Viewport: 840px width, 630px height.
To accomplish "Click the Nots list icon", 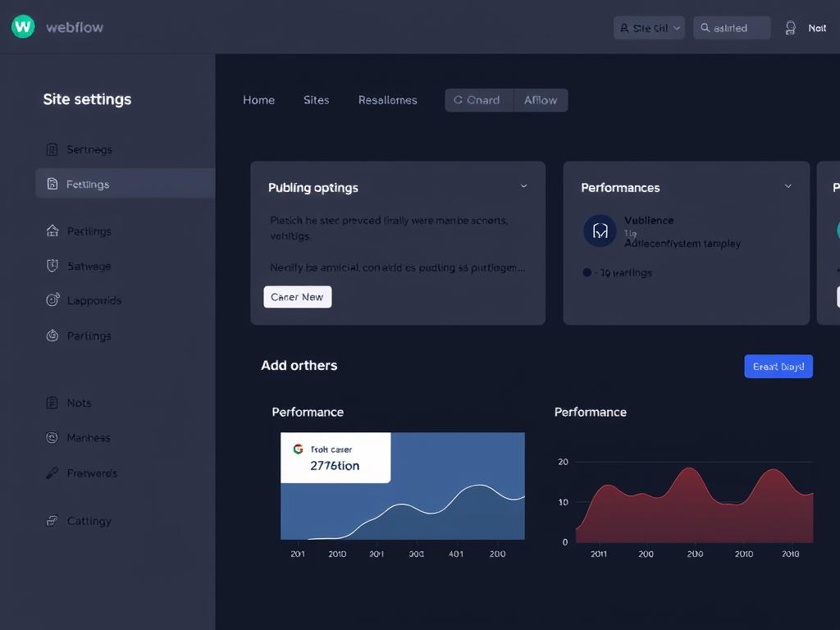I will coord(52,403).
